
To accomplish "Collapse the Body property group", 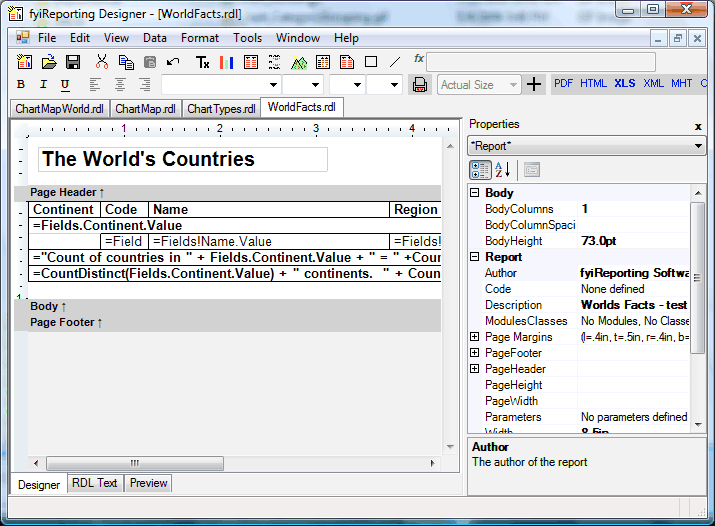I will [475, 193].
